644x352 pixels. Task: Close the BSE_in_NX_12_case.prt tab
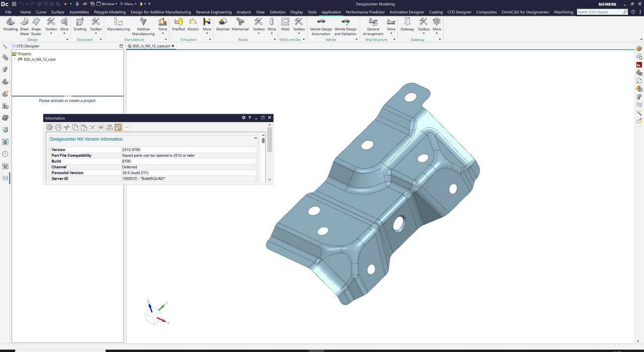click(173, 46)
